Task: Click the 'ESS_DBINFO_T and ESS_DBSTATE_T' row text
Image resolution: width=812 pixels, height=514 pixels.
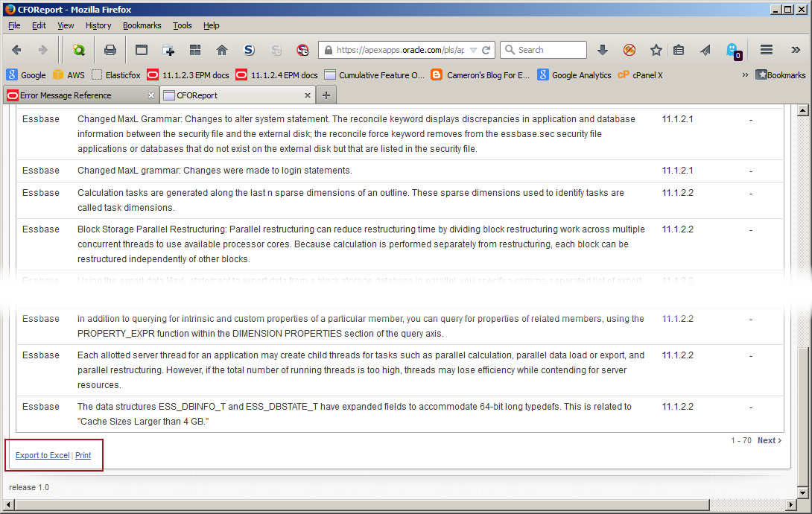Action: pos(354,414)
